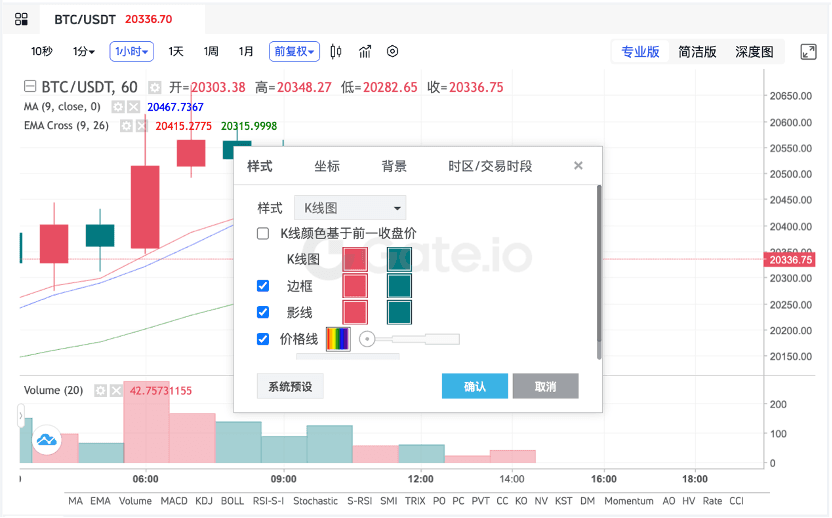
Task: Remove the Volume (20) indicator with its X icon
Action: click(x=115, y=390)
